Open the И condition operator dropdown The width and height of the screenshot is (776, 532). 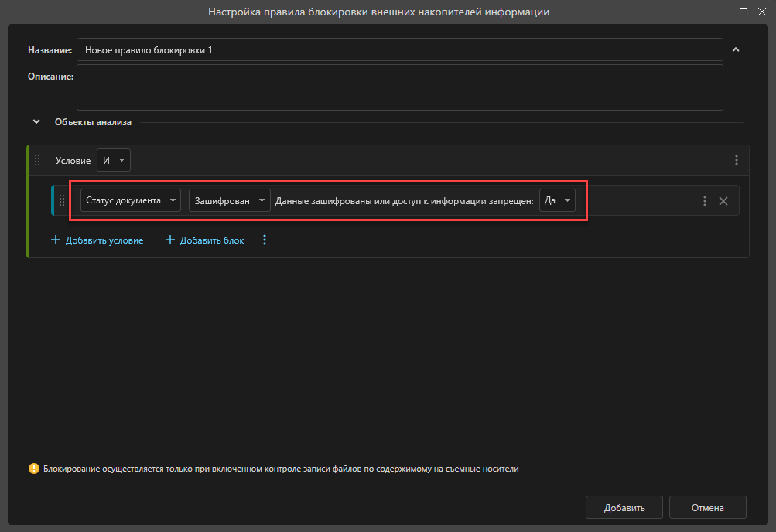[x=113, y=160]
